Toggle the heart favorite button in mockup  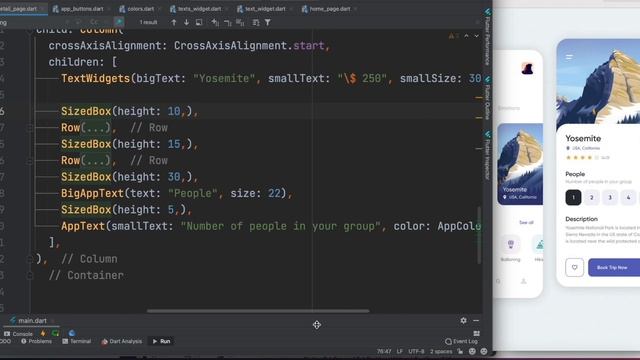pyautogui.click(x=574, y=268)
